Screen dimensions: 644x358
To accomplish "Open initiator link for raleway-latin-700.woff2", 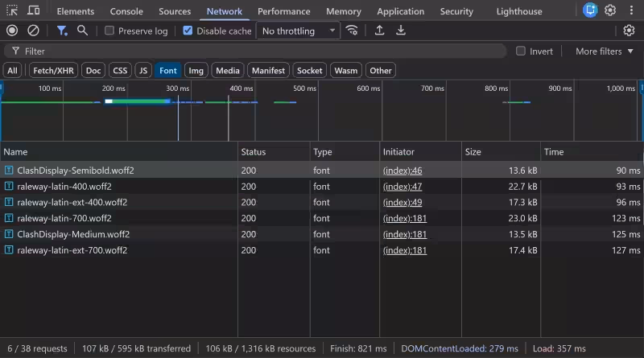I will point(405,218).
